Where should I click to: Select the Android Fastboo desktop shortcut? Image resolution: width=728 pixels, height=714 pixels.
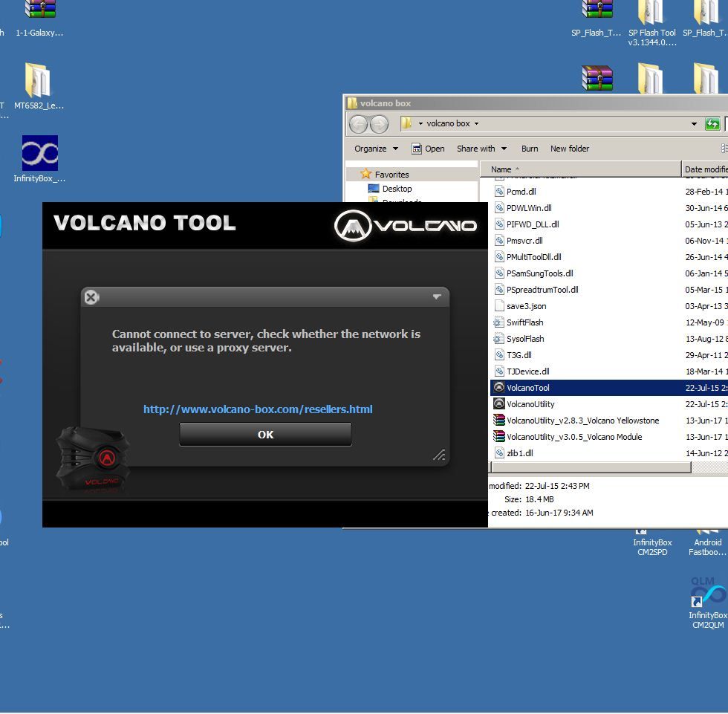[707, 543]
